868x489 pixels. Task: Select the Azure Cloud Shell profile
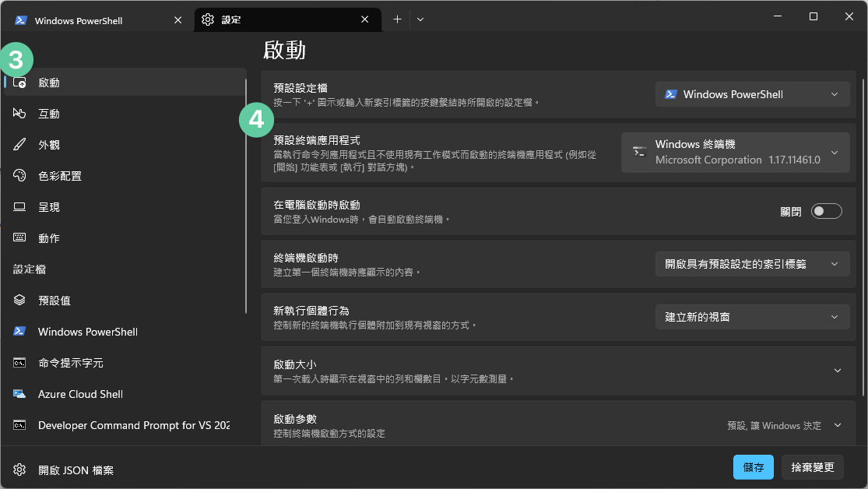(x=79, y=393)
